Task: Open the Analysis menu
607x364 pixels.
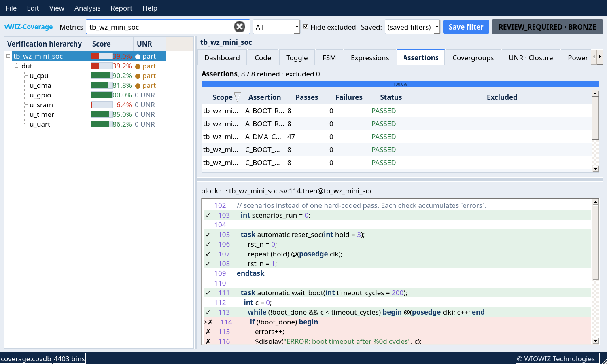Action: click(87, 8)
